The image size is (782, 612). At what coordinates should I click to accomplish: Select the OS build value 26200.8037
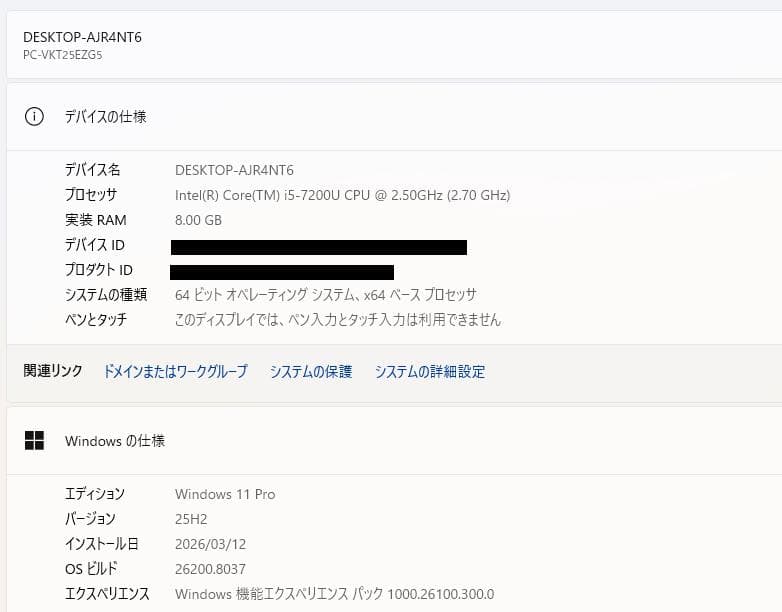210,569
